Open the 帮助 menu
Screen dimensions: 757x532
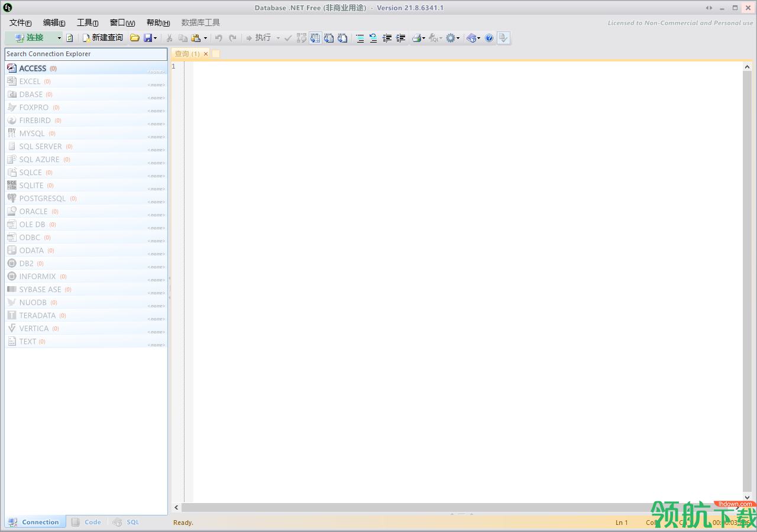(x=158, y=22)
